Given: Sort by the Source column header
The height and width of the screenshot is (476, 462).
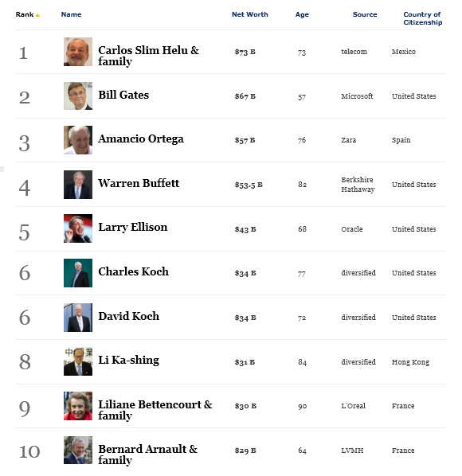Looking at the screenshot, I should tap(365, 14).
